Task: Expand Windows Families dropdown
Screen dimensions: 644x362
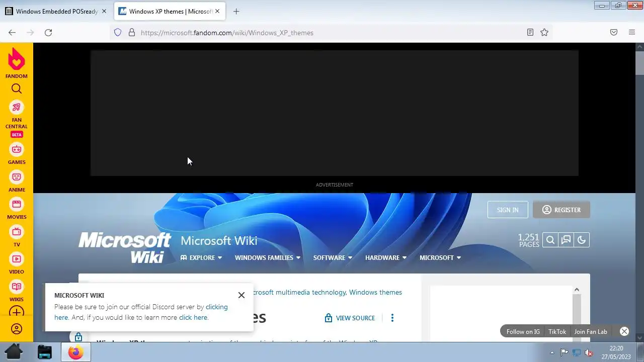Action: click(x=268, y=257)
